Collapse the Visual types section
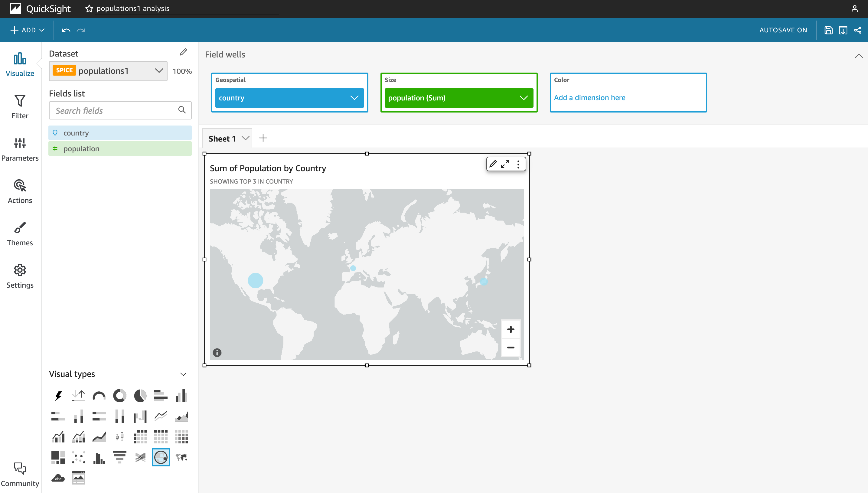Viewport: 868px width, 493px height. (183, 374)
